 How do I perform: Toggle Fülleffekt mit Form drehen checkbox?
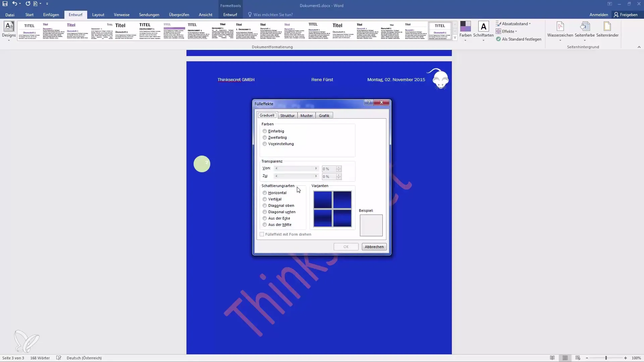pos(262,234)
